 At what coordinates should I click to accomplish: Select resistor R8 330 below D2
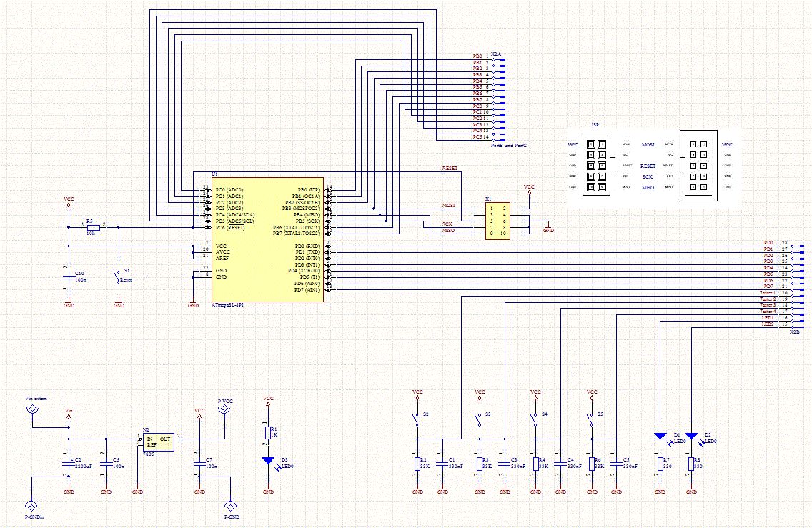tap(691, 464)
